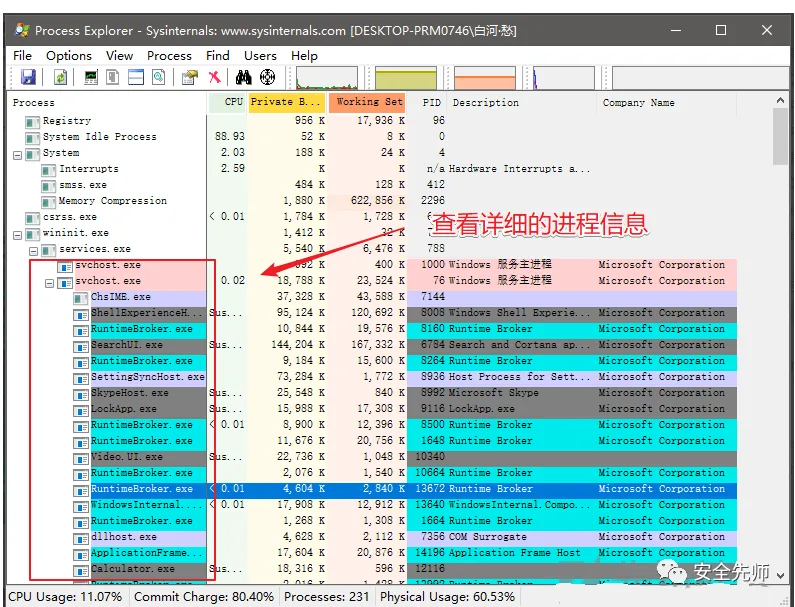The width and height of the screenshot is (795, 607).
Task: Collapse the services.exe tree node
Action: (33, 251)
